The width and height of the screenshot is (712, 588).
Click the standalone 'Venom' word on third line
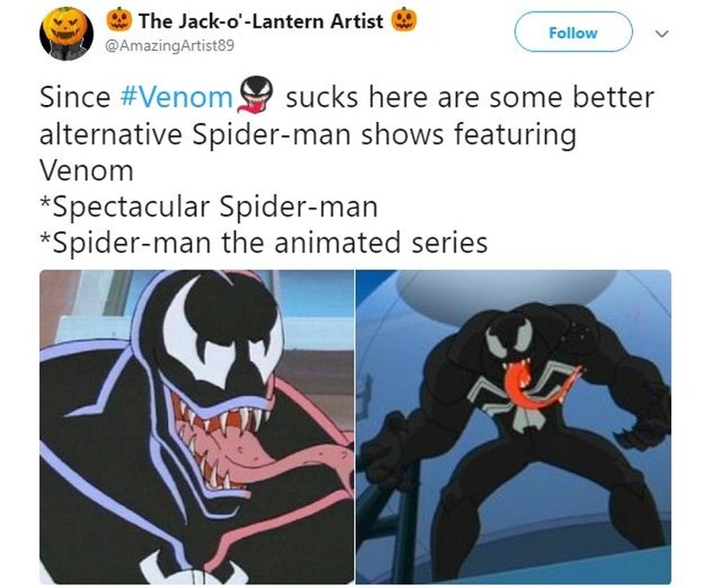(86, 171)
